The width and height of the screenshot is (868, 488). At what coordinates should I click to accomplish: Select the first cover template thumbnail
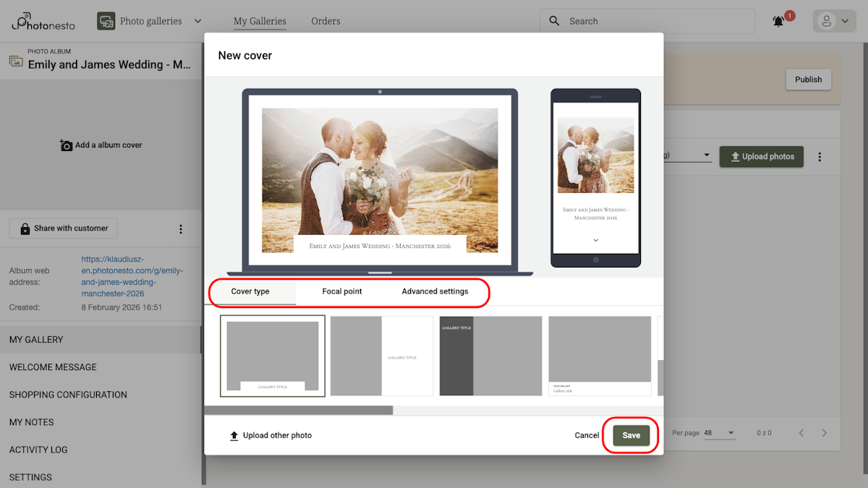[272, 356]
